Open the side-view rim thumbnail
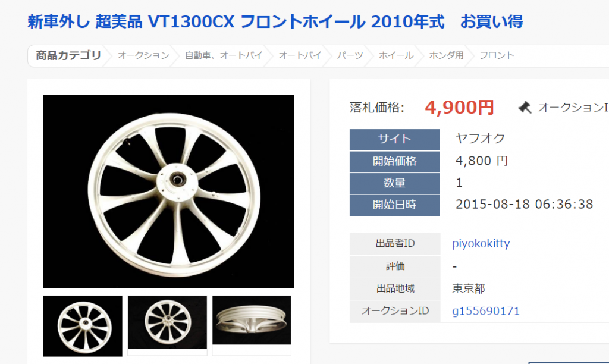 point(252,320)
